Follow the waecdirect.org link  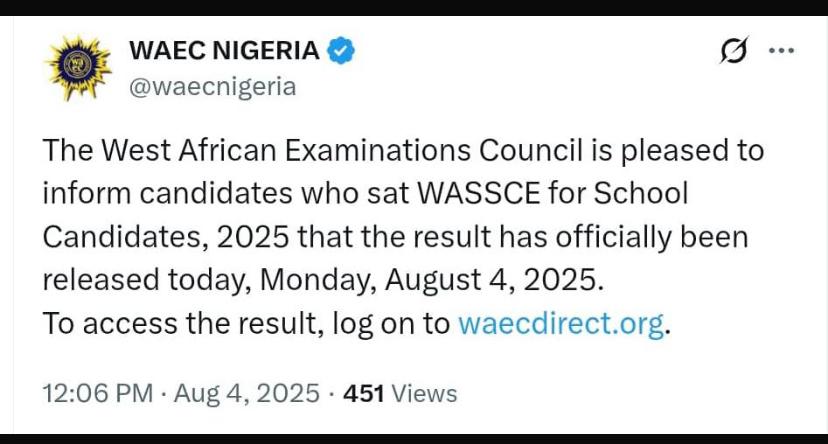point(561,323)
